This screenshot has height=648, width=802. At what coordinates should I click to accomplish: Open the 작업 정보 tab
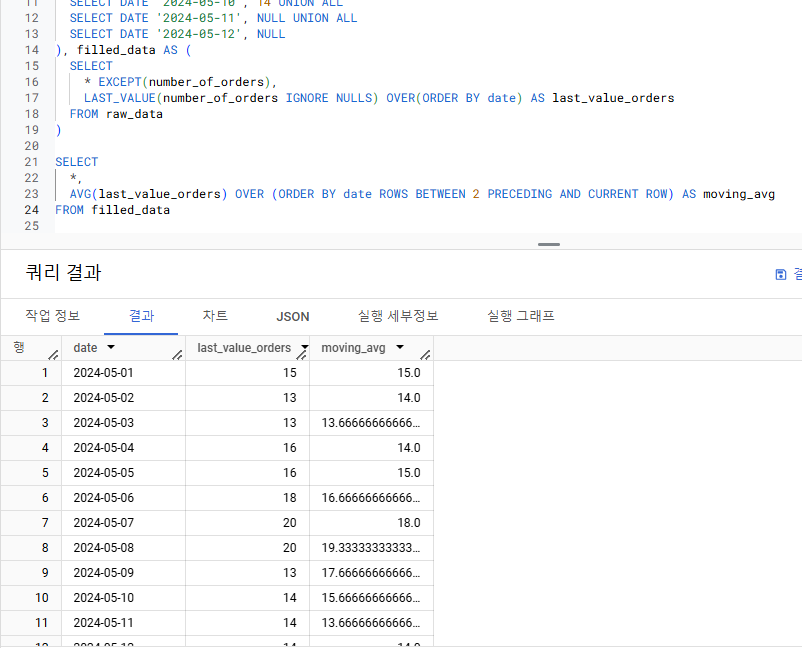pos(53,316)
